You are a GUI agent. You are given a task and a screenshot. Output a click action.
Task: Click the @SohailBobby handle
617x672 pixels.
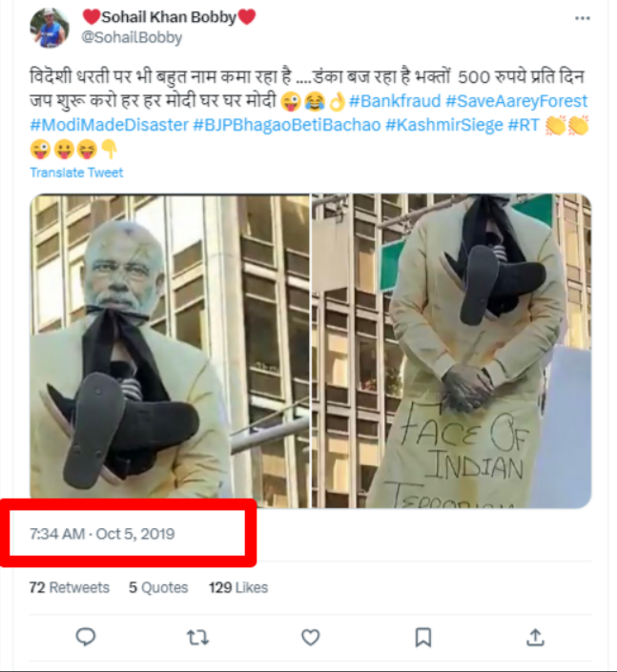[132, 38]
